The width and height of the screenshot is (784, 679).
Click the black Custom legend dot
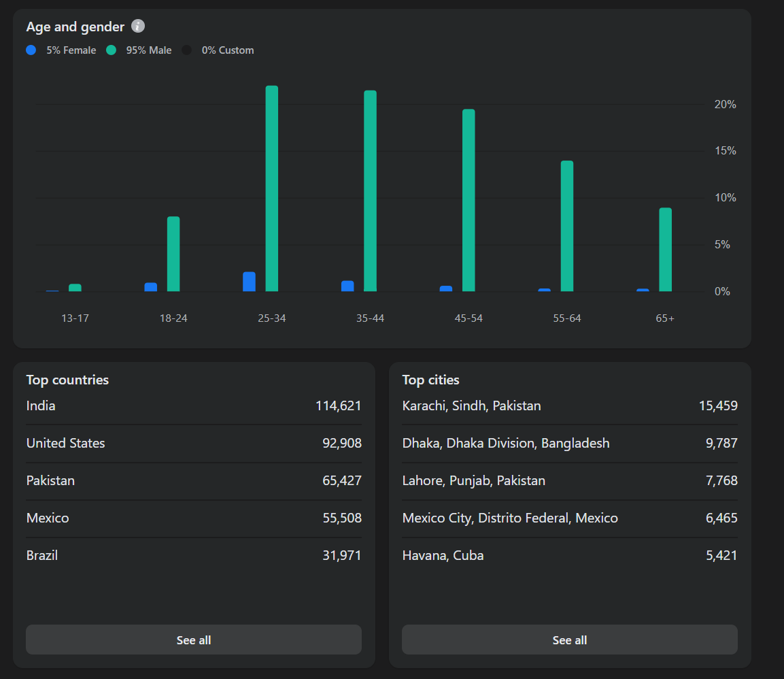point(187,50)
